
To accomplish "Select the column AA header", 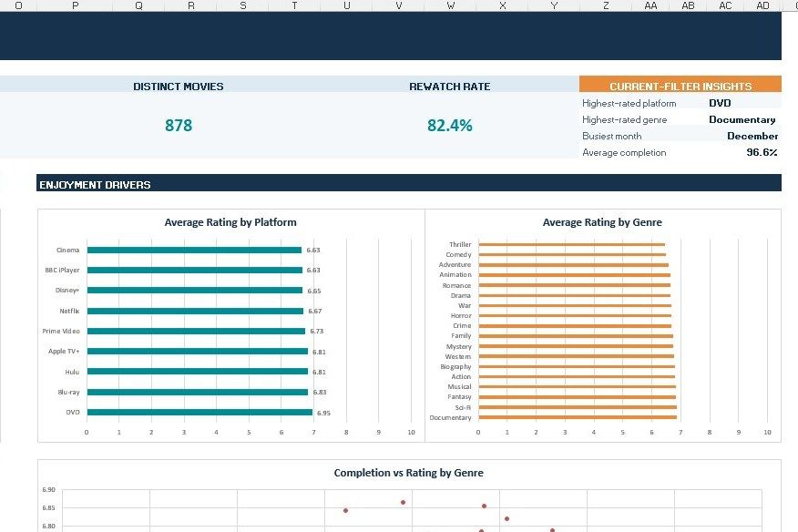I will pyautogui.click(x=650, y=5).
